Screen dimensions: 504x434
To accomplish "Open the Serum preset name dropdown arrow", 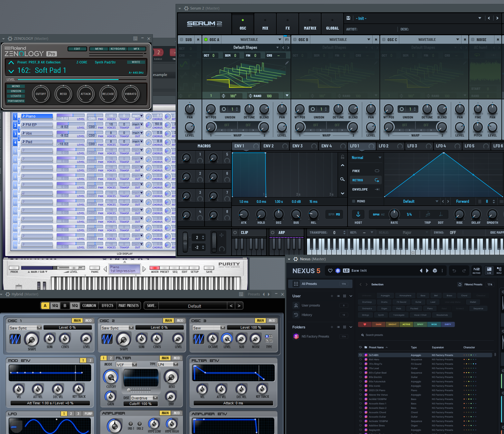I will 480,18.
